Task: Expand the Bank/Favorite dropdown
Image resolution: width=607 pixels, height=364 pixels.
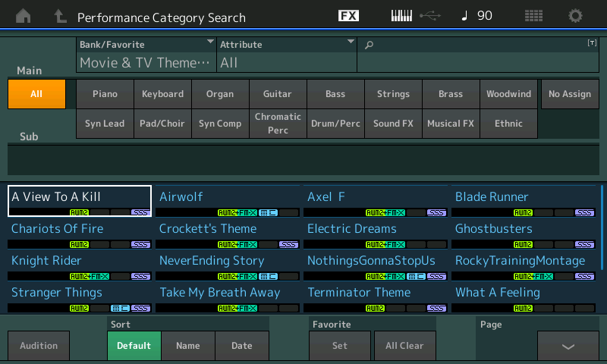Action: click(146, 55)
